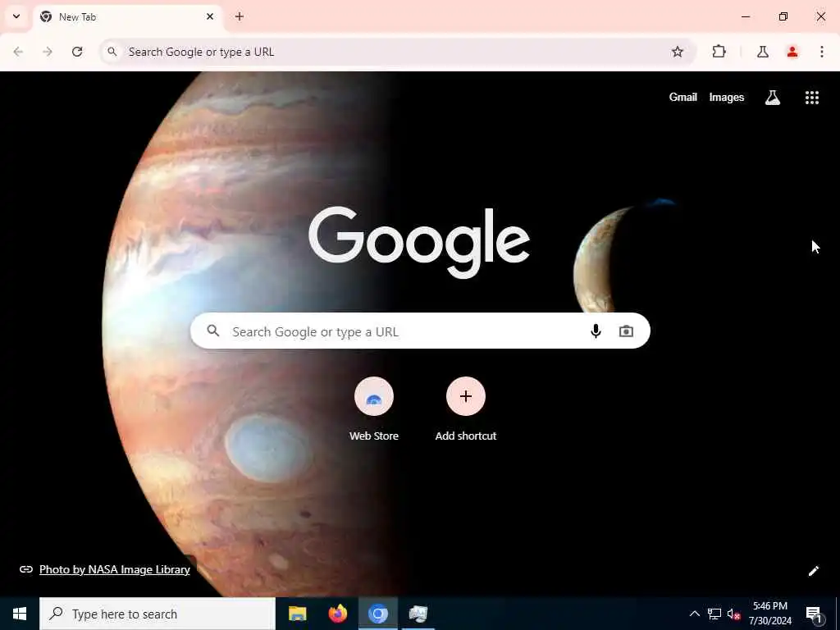The width and height of the screenshot is (840, 630).
Task: Search by image with camera icon
Action: (626, 331)
